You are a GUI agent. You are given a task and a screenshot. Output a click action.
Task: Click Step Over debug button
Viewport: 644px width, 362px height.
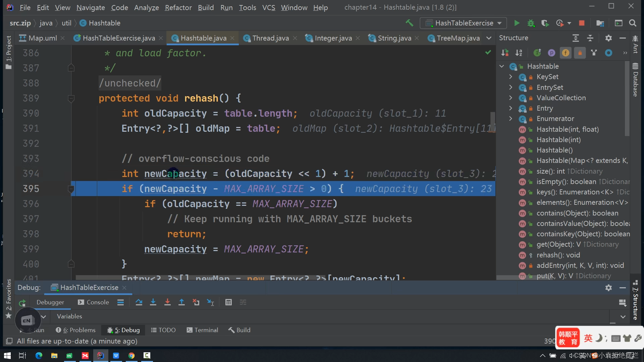click(x=139, y=302)
